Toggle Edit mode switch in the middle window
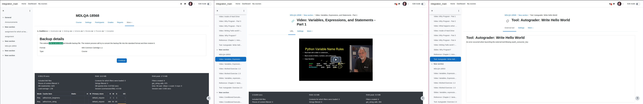 pyautogui.click(x=423, y=4)
